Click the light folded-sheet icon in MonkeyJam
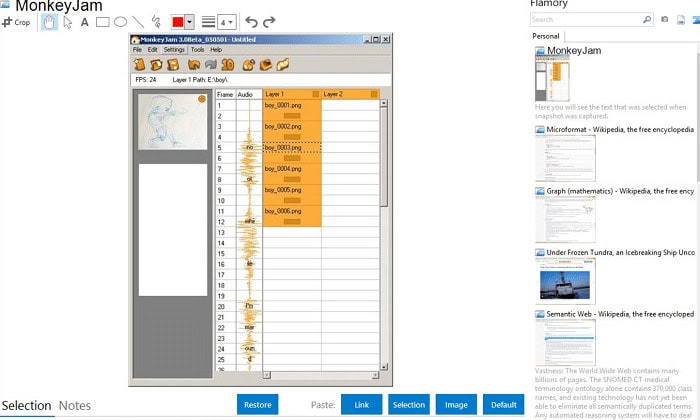Viewport: 700px width, 420px height. [x=283, y=65]
